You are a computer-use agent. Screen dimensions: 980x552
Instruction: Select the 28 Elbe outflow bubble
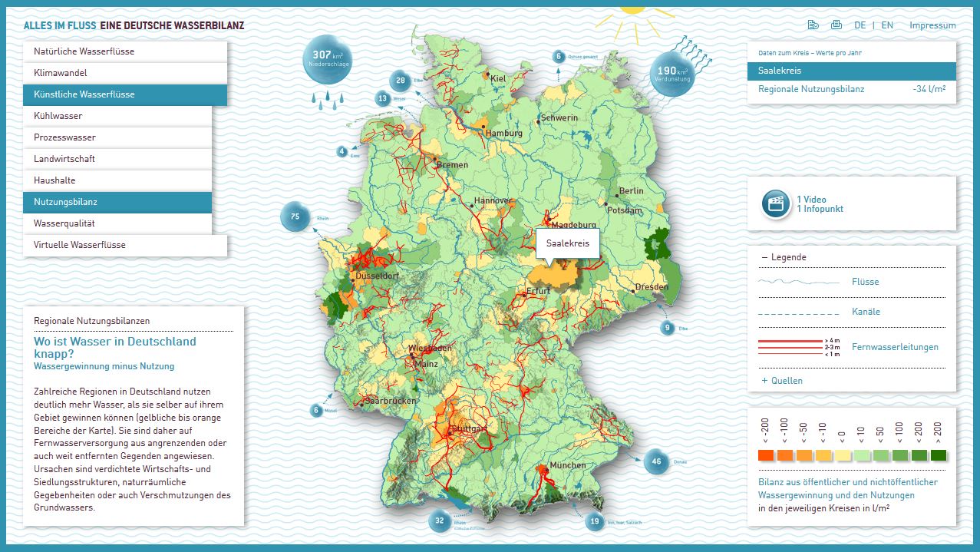point(401,80)
